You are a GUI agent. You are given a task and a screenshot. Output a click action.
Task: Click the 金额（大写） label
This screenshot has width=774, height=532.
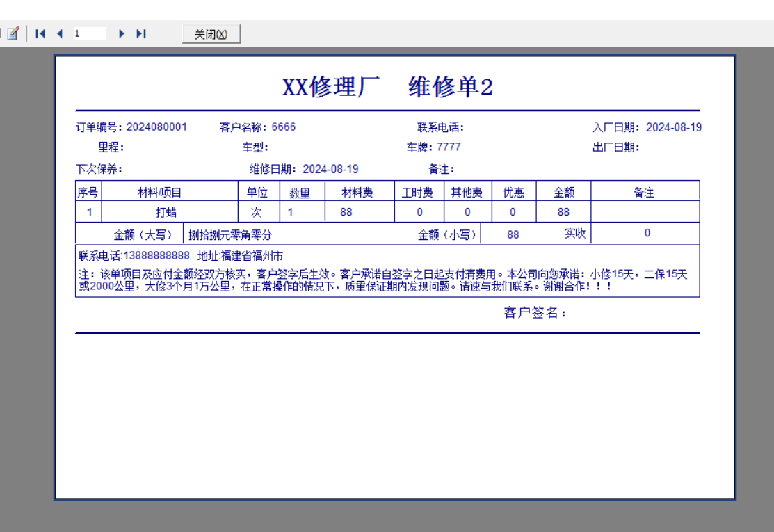143,235
